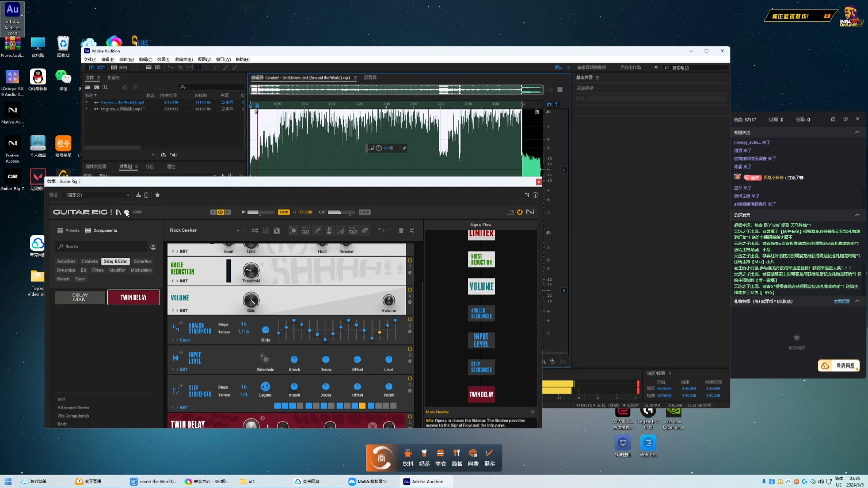868x488 pixels.
Task: Toggle the input Gate button
Action: click(x=284, y=212)
